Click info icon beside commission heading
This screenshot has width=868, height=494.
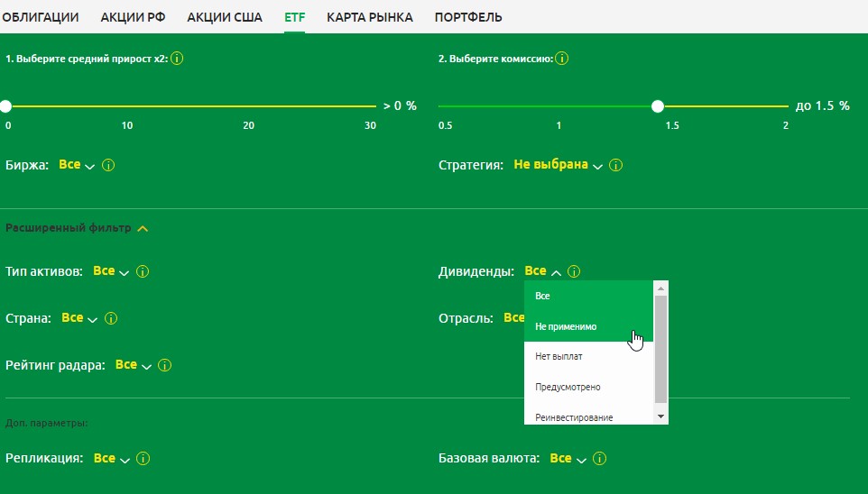tap(561, 59)
